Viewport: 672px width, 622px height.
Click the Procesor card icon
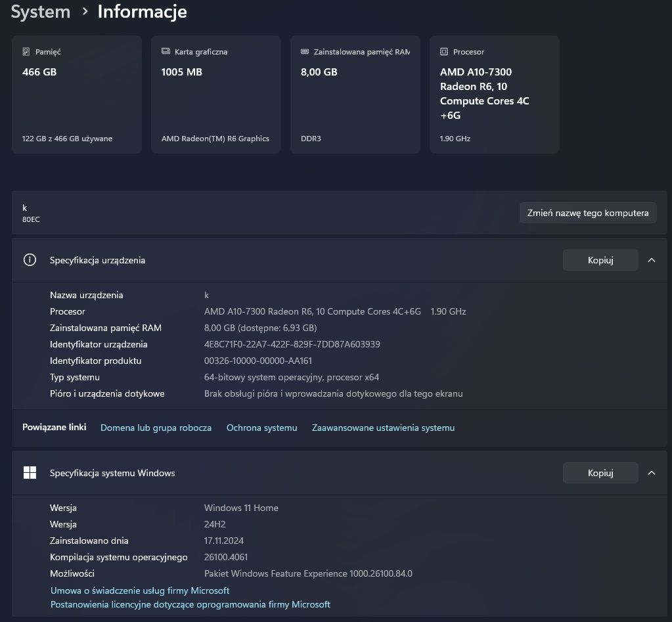coord(444,51)
